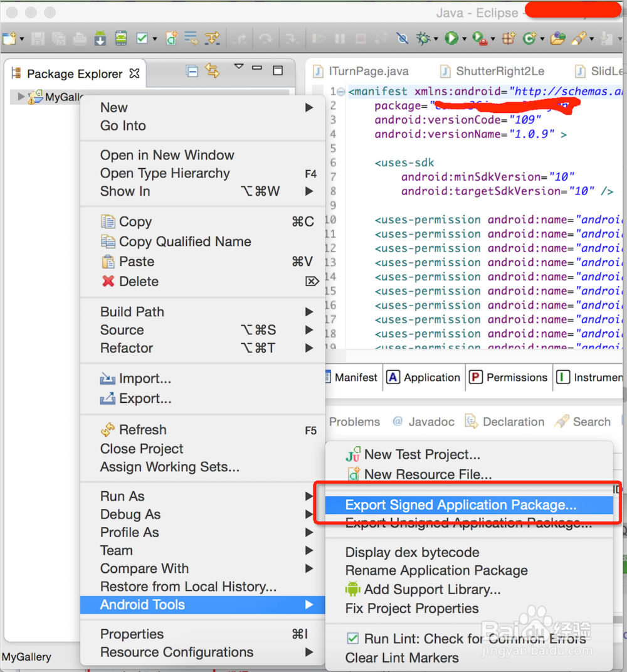Expand the MyGallery project tree node

click(20, 97)
